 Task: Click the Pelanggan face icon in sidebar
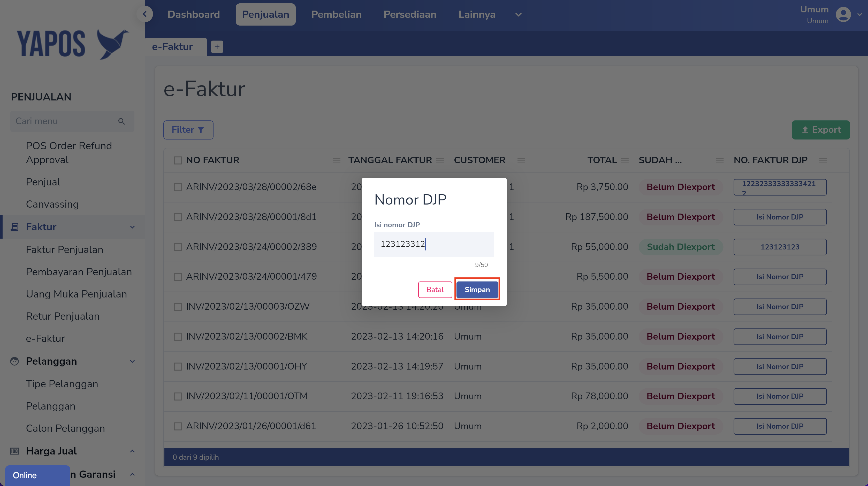click(x=14, y=361)
